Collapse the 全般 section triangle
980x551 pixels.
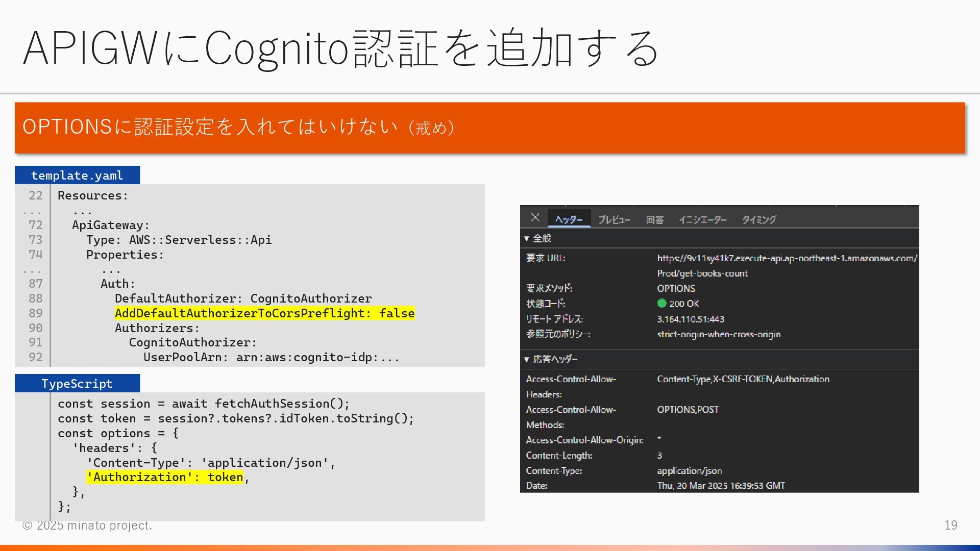tap(526, 238)
